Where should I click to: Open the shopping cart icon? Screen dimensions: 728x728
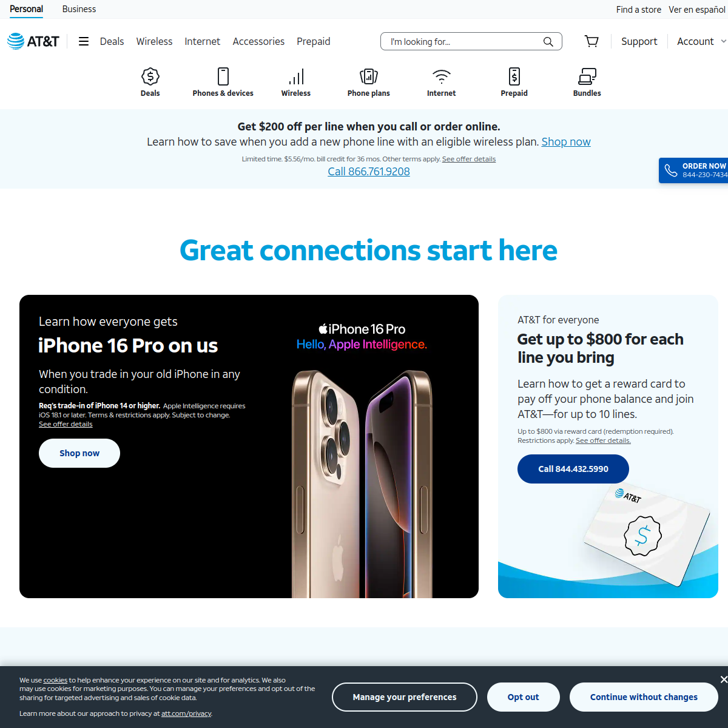[591, 41]
